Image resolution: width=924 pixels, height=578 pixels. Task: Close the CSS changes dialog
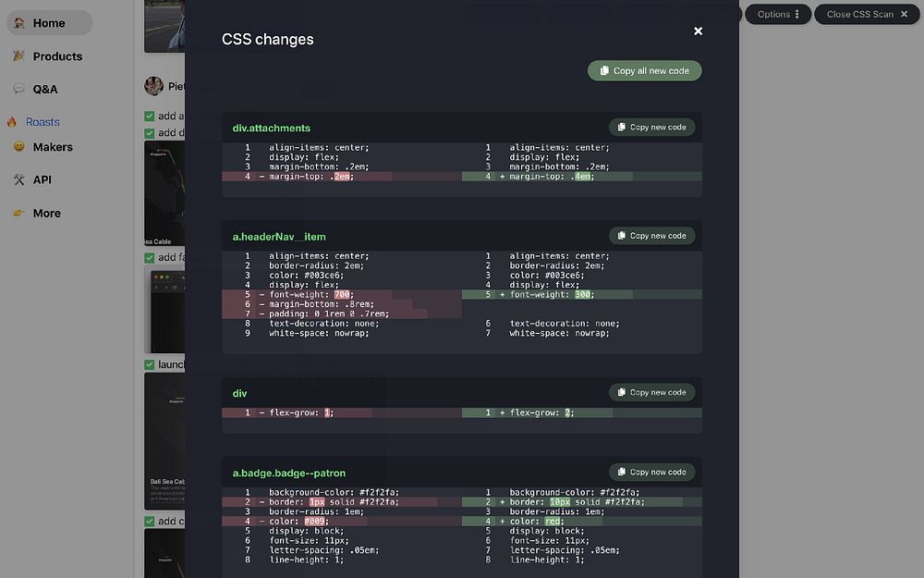click(698, 31)
